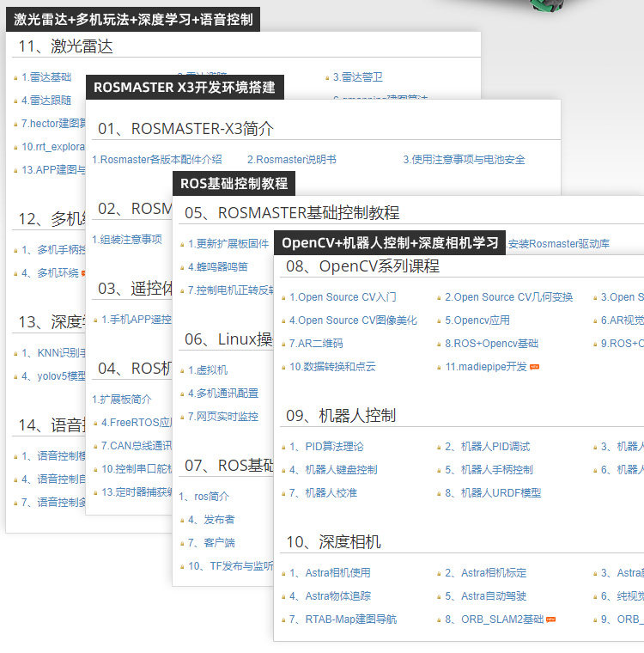
Task: Open the 1.Open Source CV入门 lesson
Action: point(343,297)
